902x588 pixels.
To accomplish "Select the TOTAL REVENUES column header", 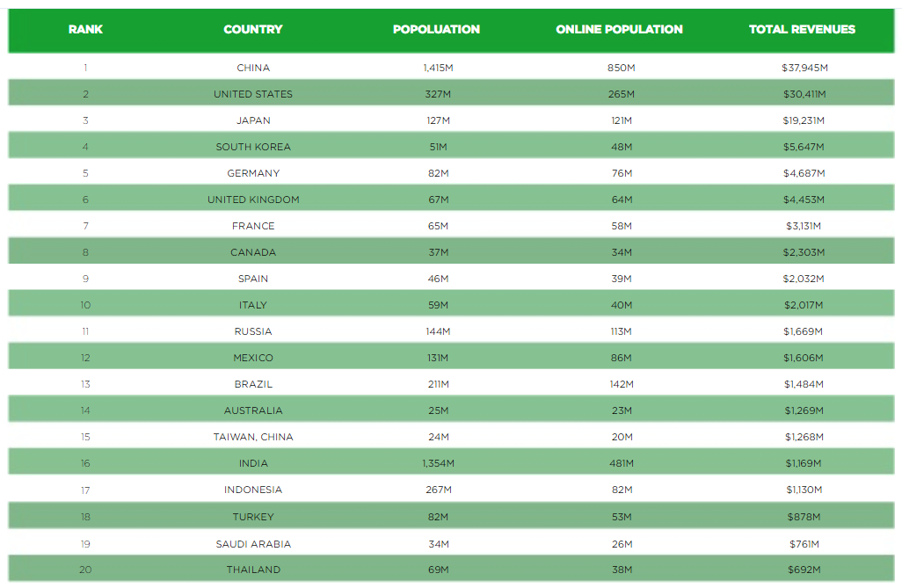I will (x=802, y=29).
